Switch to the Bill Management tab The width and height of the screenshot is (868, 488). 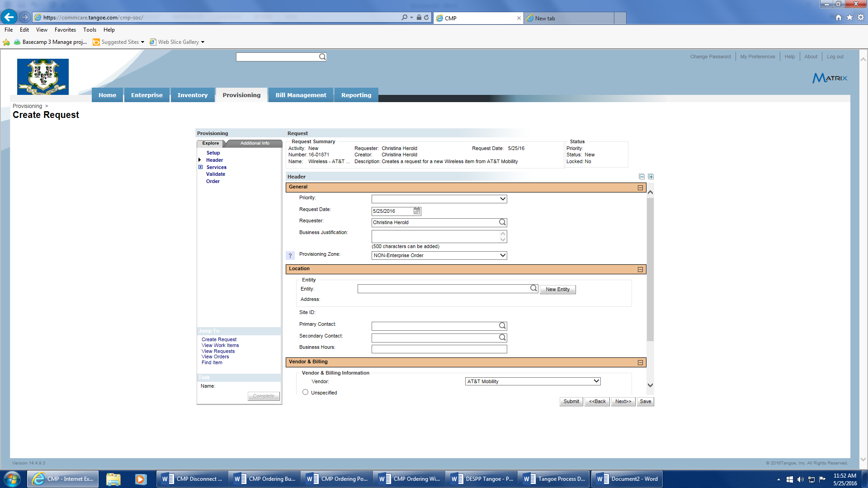[301, 95]
